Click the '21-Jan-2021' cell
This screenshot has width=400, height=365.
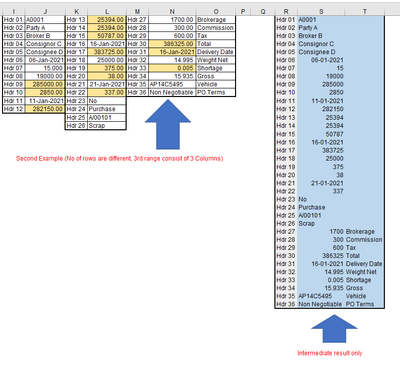tap(107, 84)
